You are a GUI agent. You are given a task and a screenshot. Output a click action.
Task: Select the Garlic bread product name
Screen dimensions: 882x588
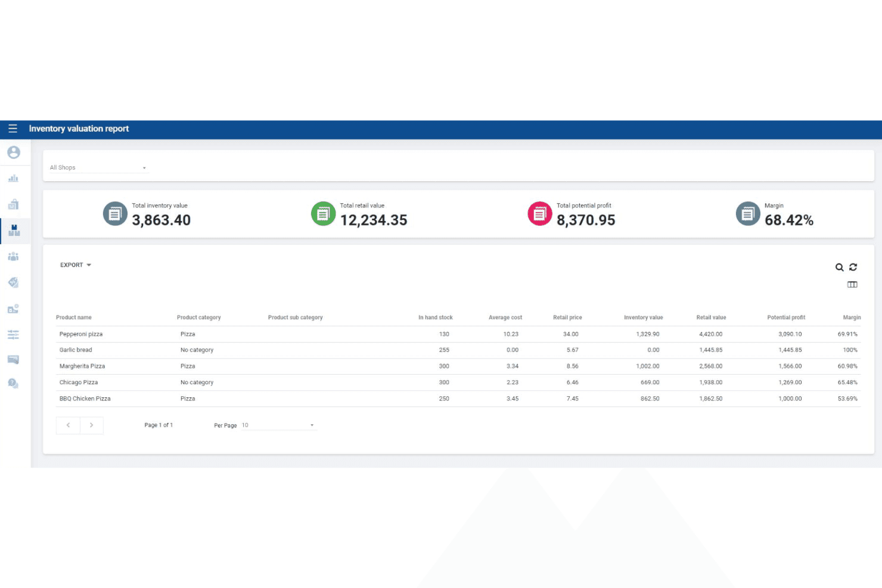coord(76,350)
